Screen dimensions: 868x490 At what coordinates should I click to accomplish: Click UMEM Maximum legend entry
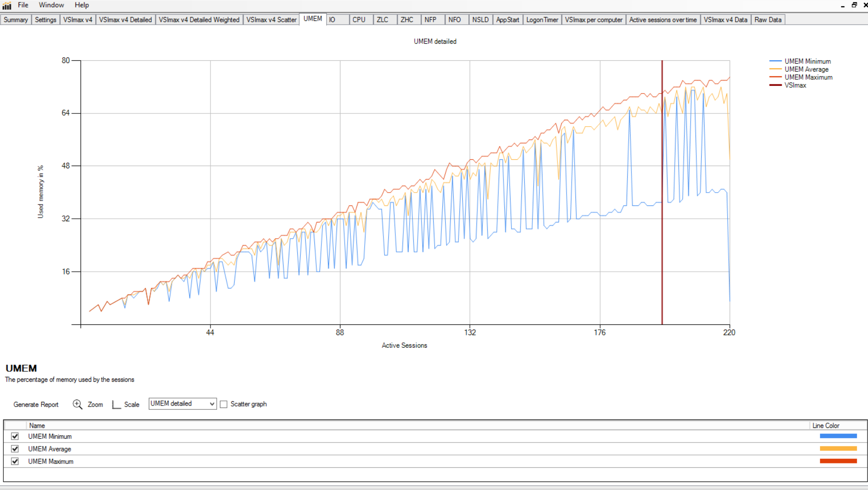pos(801,77)
